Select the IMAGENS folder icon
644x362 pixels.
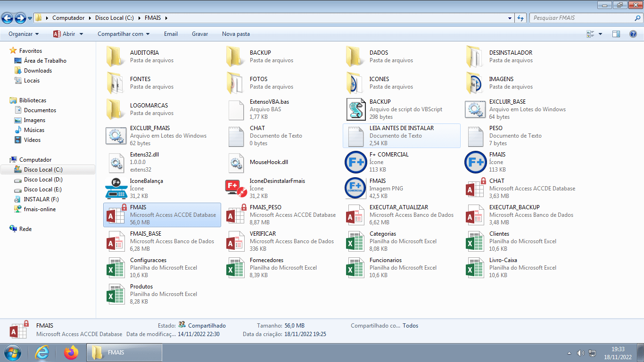474,83
